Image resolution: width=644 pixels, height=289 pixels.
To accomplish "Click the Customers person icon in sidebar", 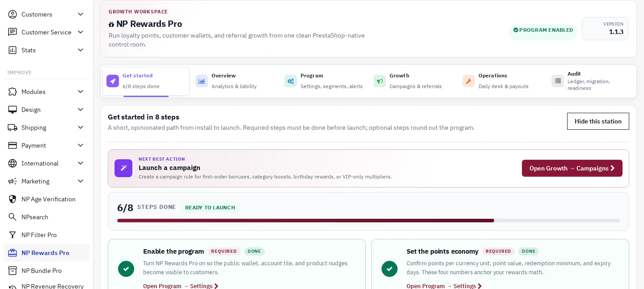I will 13,14.
